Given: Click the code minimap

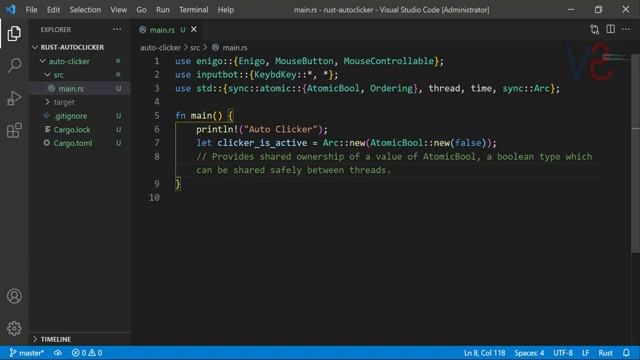Looking at the screenshot, I should 616,57.
